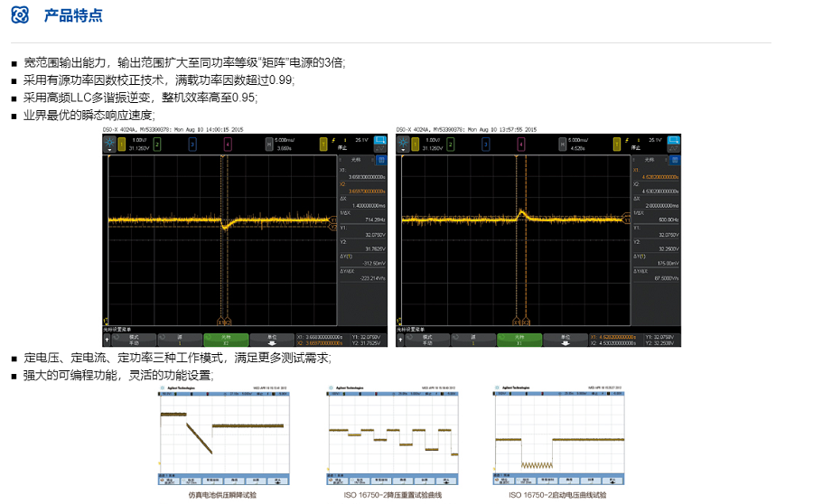Click the T trigger icon in right oscilloscope

pyautogui.click(x=616, y=143)
